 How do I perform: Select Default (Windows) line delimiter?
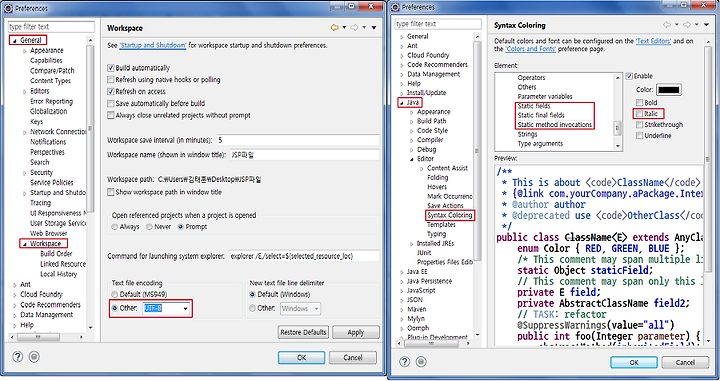(x=252, y=294)
